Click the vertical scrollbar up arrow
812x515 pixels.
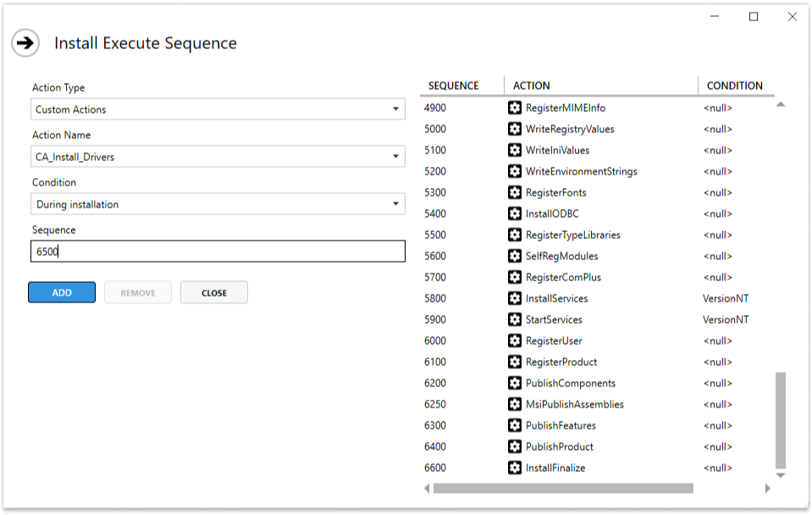click(x=781, y=104)
